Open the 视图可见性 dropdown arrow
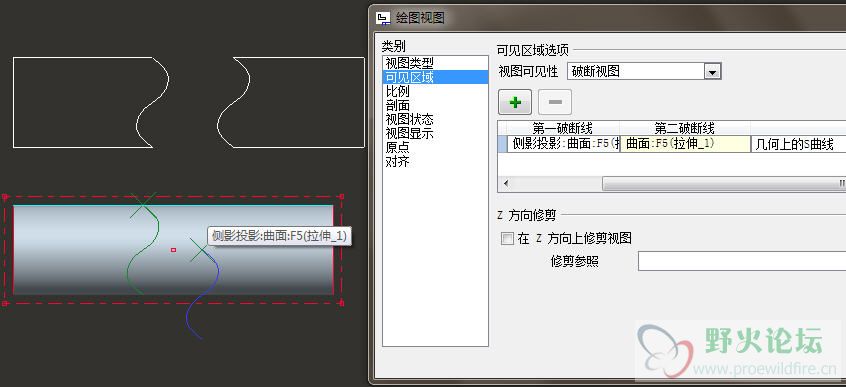 (x=713, y=71)
